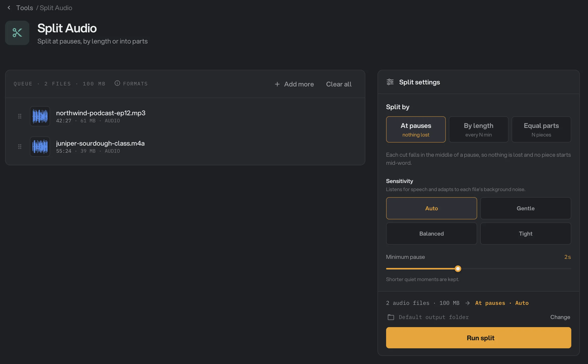Click the 'QUEUE · 2 FILES · 100 MB' header
588x364 pixels.
click(59, 84)
